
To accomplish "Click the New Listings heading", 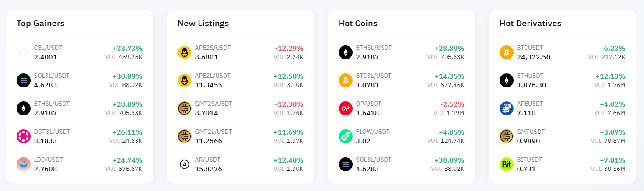I will click(x=203, y=24).
